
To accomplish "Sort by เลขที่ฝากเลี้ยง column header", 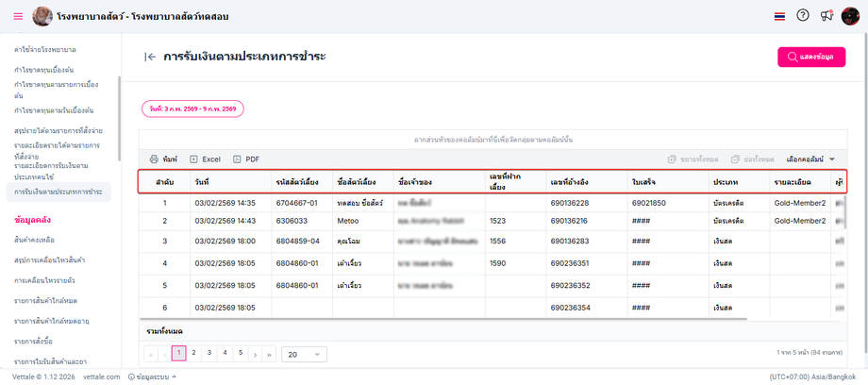I will [x=515, y=182].
